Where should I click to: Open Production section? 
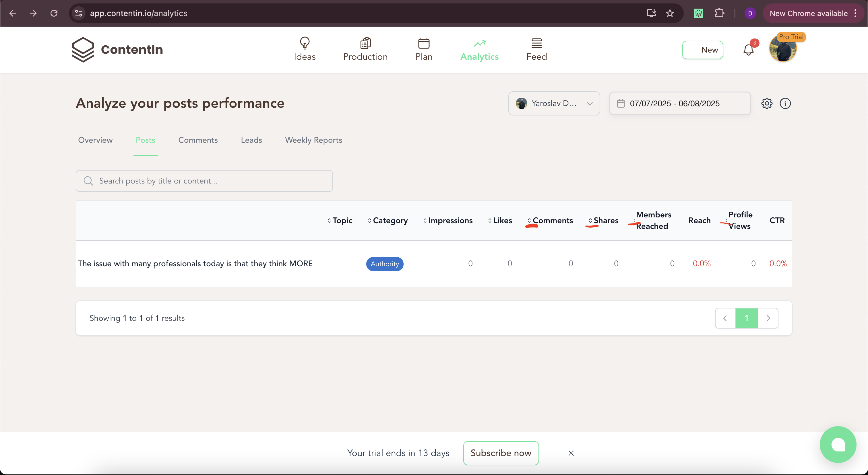tap(365, 49)
